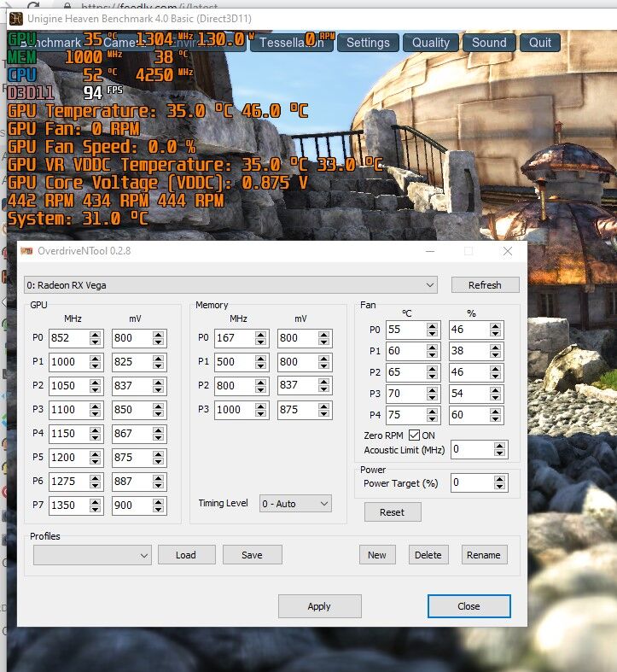
Task: Toggle the Zero RPM ON checkbox
Action: point(414,435)
